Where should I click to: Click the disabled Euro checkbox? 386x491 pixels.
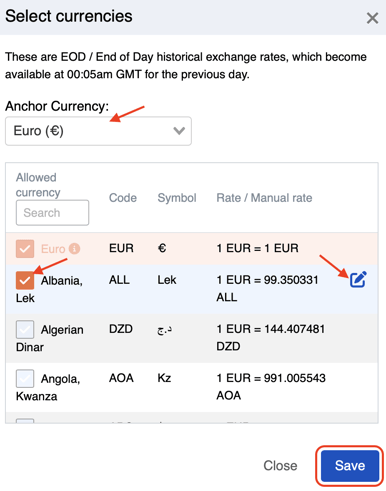(25, 249)
